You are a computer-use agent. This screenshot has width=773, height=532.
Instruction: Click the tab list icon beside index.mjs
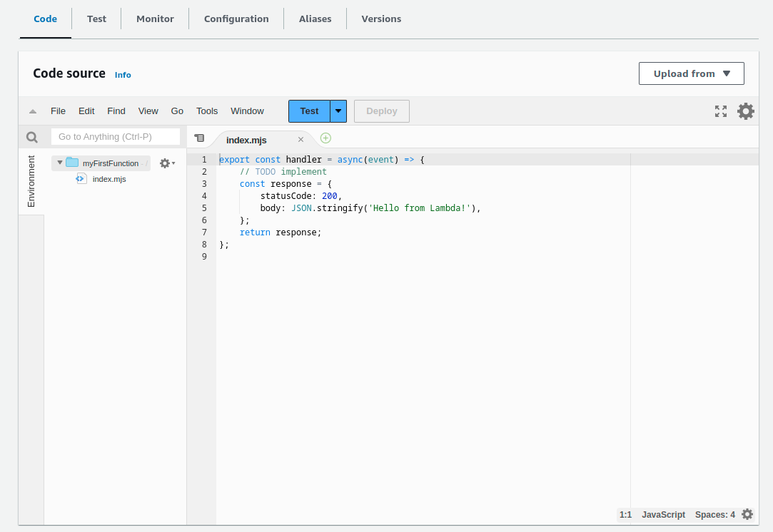coord(200,138)
